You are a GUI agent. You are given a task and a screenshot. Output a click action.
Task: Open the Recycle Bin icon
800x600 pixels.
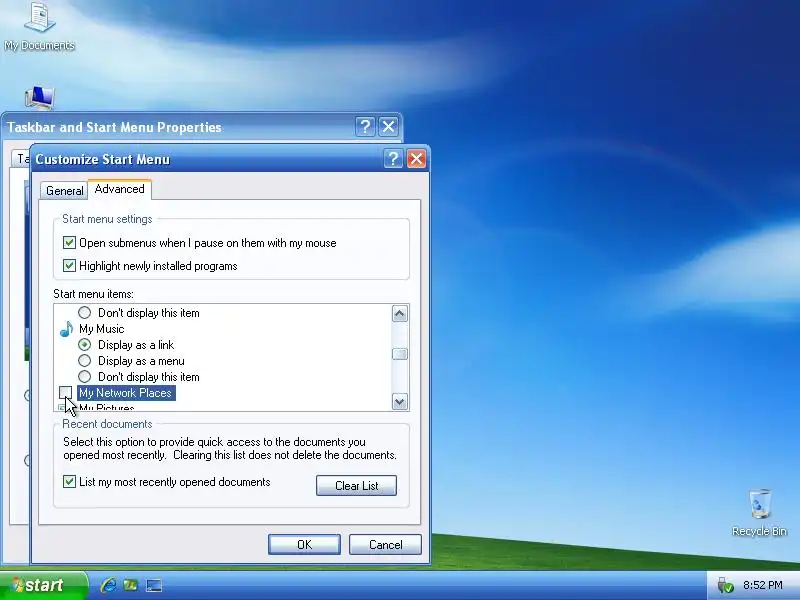759,512
